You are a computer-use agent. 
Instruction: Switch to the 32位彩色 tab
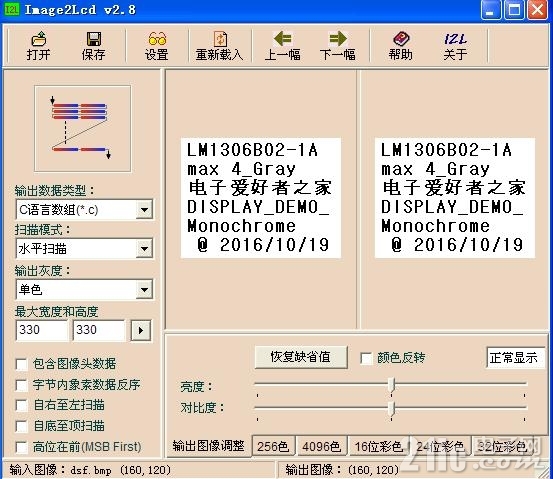[502, 447]
